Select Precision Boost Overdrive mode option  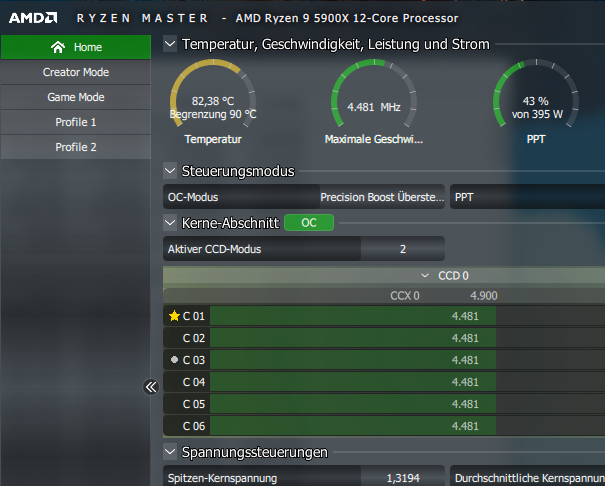pos(382,197)
